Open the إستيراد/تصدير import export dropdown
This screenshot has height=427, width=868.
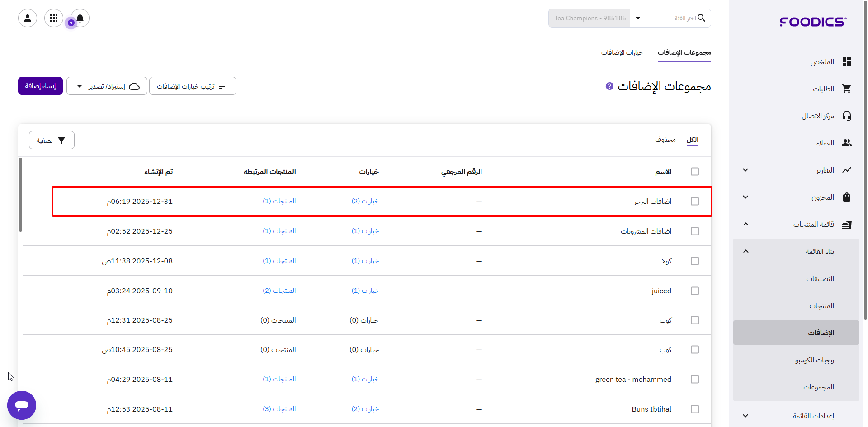(107, 86)
